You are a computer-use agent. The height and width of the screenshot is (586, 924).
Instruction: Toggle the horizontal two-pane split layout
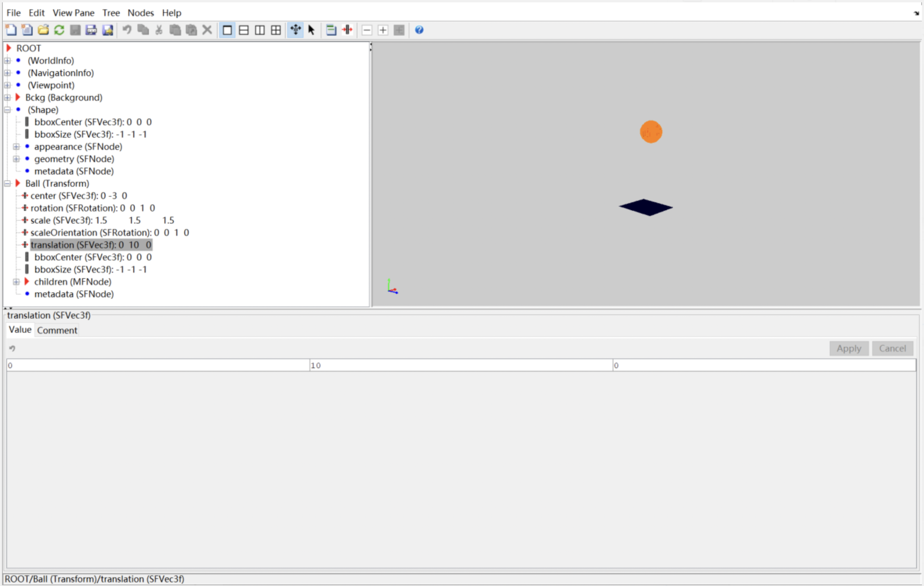tap(244, 30)
